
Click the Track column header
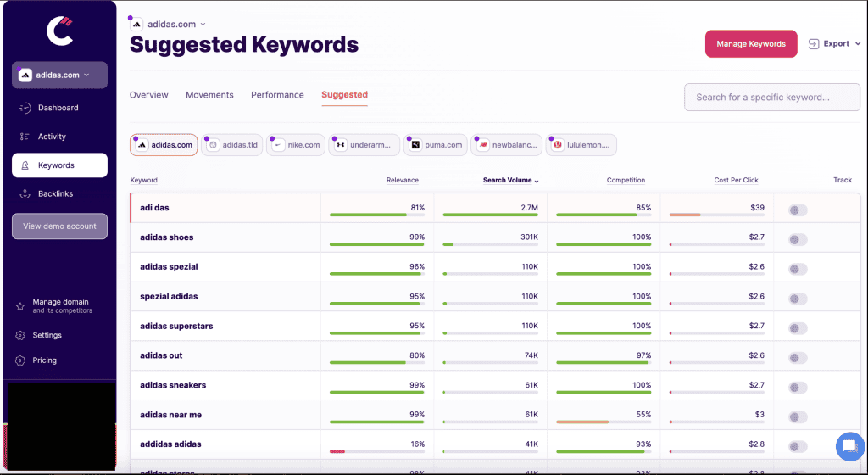pos(843,180)
